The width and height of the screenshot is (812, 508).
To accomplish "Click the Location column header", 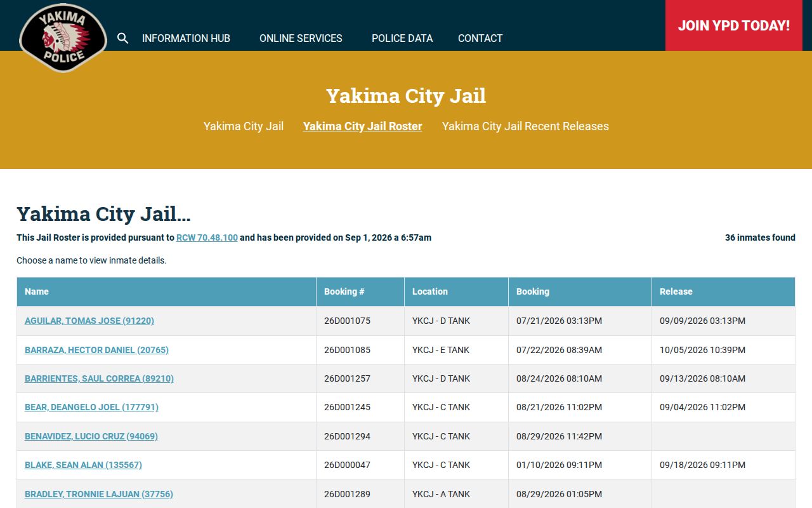I will (x=456, y=291).
